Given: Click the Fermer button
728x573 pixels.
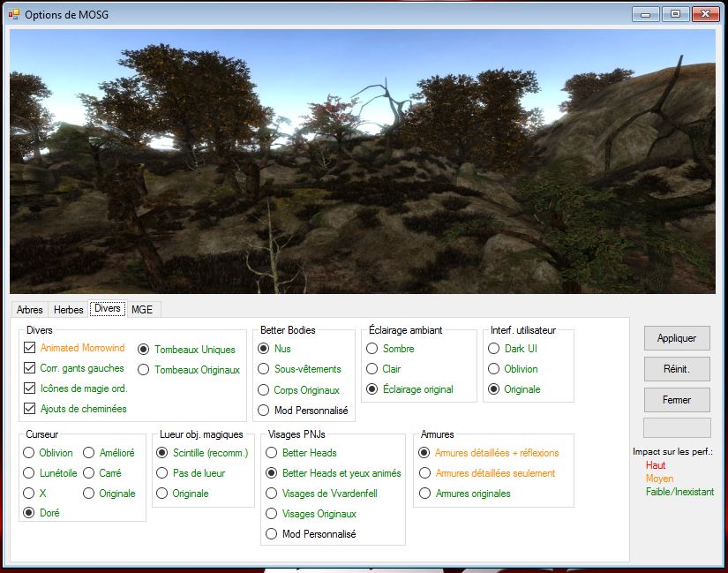Looking at the screenshot, I should 677,400.
